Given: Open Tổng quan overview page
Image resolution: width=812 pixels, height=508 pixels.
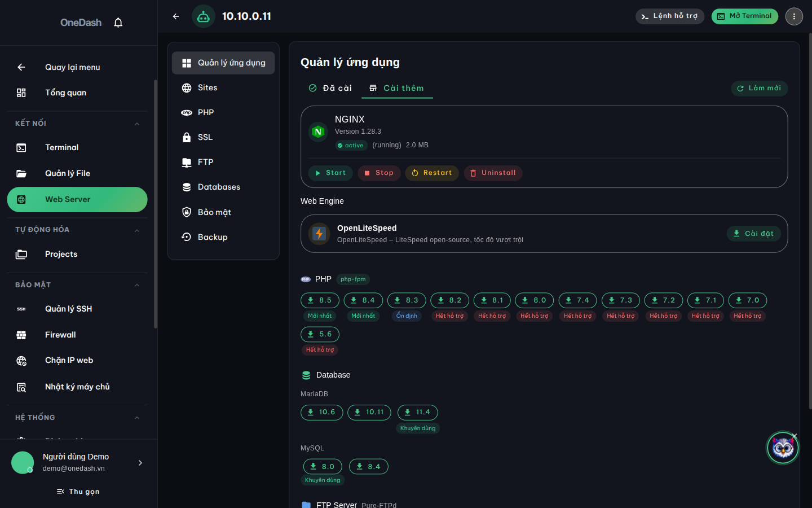Looking at the screenshot, I should [x=77, y=93].
